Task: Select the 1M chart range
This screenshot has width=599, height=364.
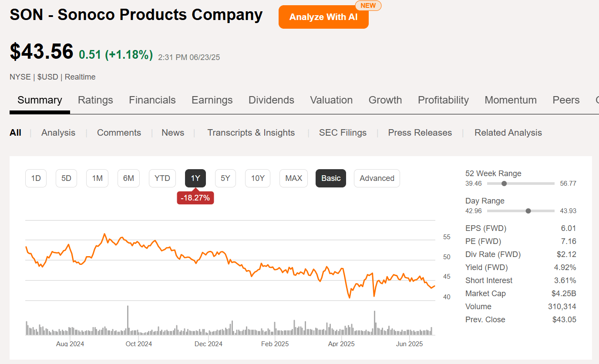Action: coord(97,178)
